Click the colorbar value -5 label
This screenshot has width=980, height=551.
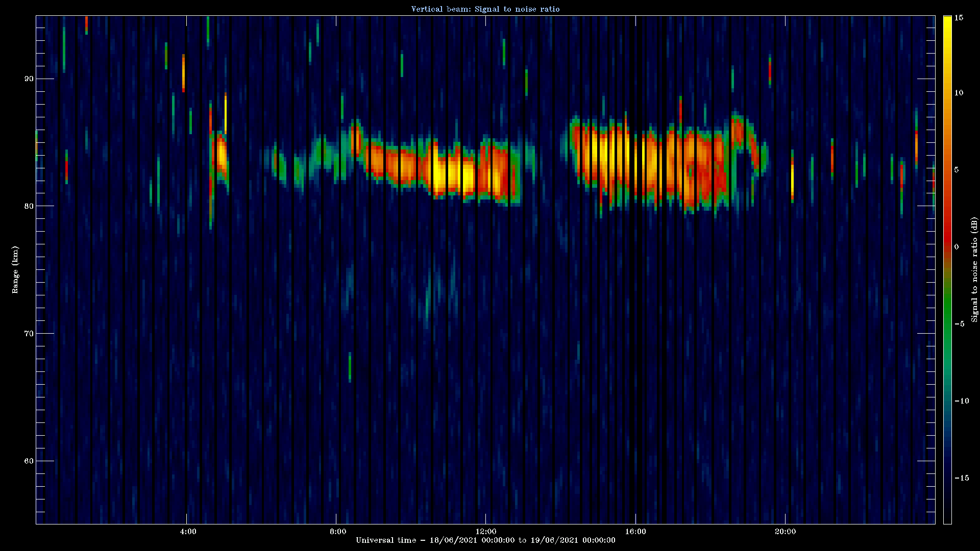959,324
